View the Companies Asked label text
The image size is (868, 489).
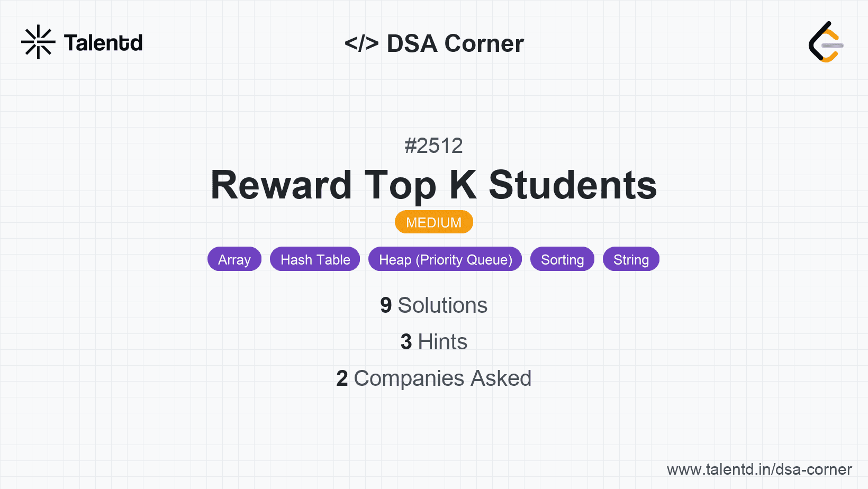tap(442, 378)
